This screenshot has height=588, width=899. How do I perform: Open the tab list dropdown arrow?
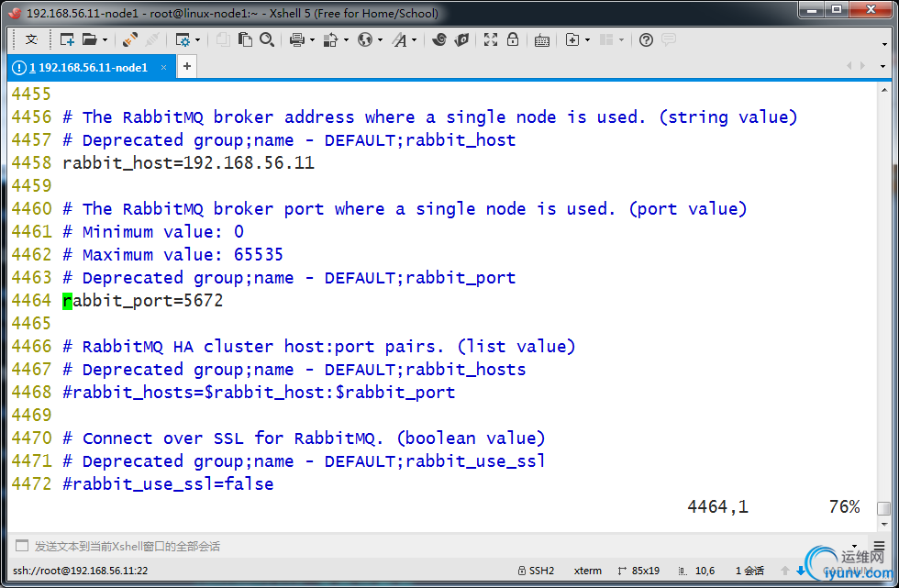(882, 66)
